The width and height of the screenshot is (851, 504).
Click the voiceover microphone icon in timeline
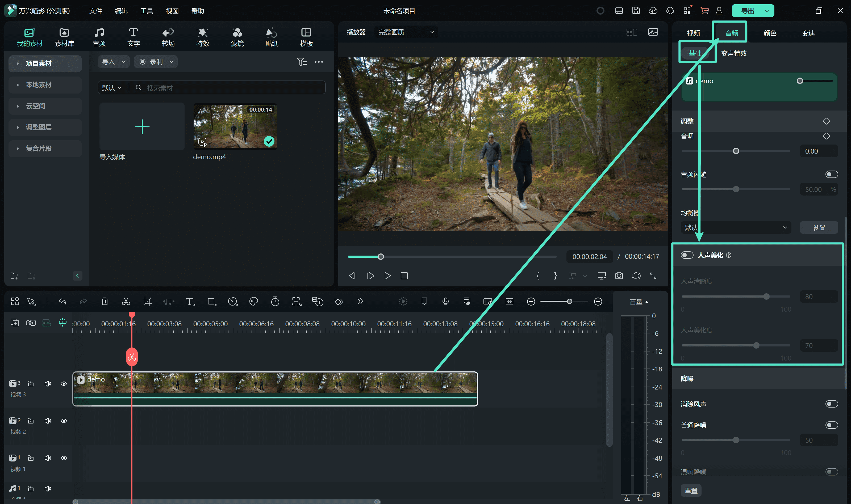445,301
